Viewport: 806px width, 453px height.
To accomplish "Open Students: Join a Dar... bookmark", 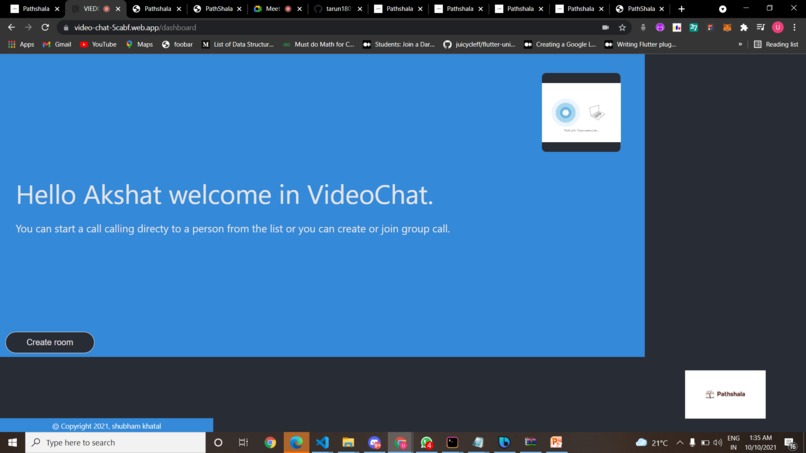I will 399,44.
